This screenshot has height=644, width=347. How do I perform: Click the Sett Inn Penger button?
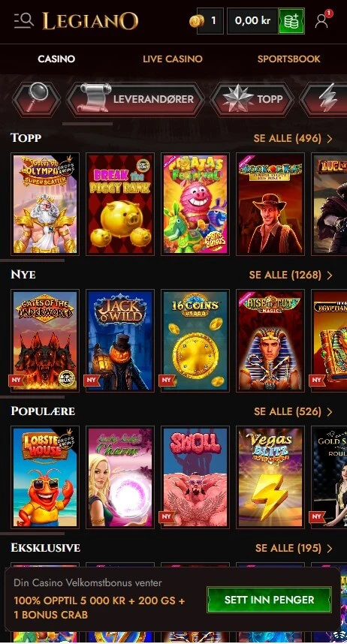pyautogui.click(x=270, y=600)
